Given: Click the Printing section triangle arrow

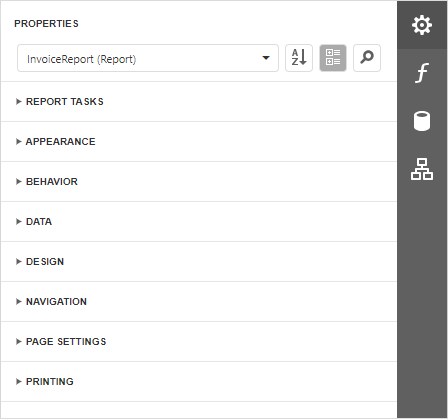Looking at the screenshot, I should pos(19,381).
